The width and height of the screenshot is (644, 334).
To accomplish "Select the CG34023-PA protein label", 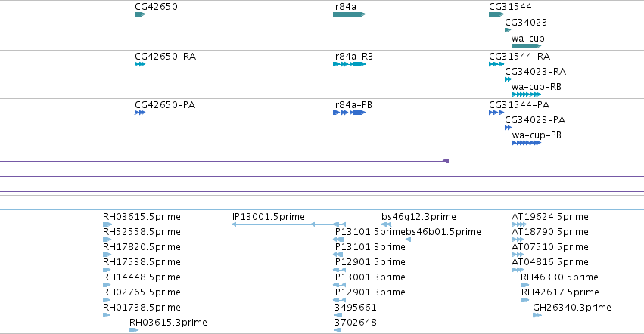I will pos(535,120).
